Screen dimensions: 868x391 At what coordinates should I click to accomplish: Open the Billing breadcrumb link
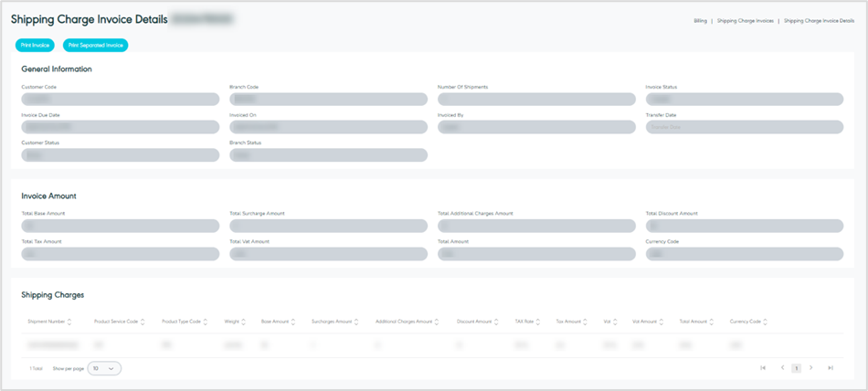[701, 19]
